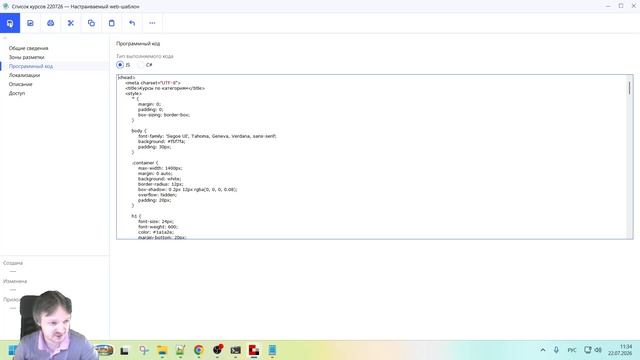Click the '.container {' selector line
The image size is (640, 360).
(x=144, y=162)
